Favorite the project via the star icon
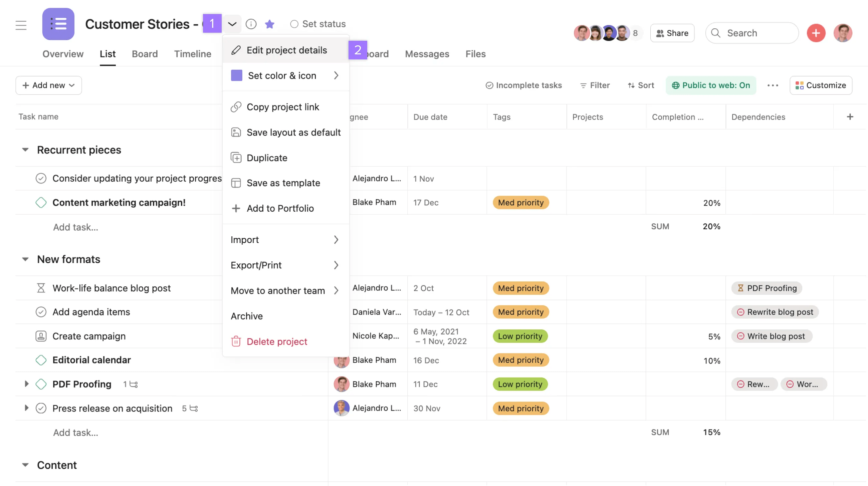This screenshot has width=868, height=486. 269,24
